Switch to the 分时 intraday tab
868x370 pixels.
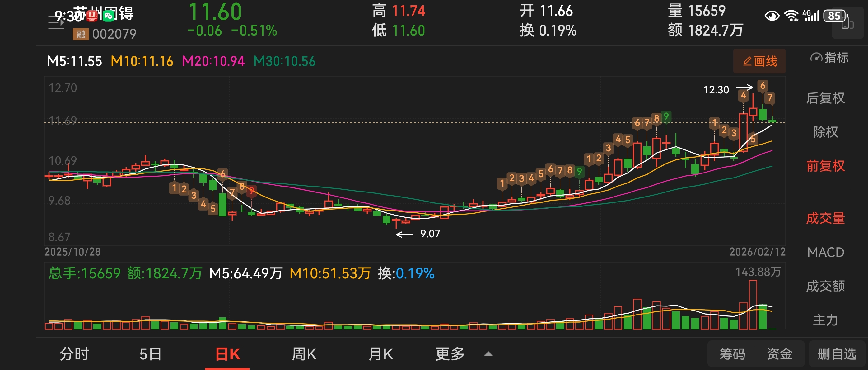(x=74, y=354)
